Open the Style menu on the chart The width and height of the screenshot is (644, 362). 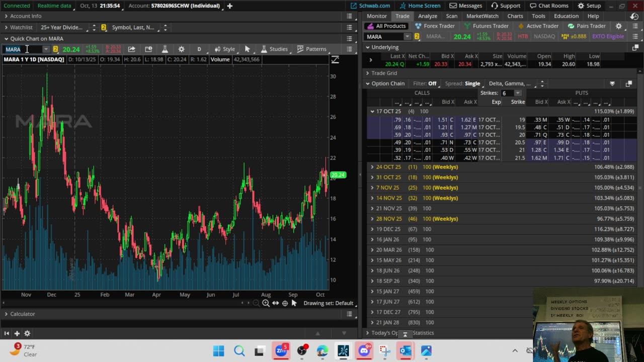click(x=225, y=49)
